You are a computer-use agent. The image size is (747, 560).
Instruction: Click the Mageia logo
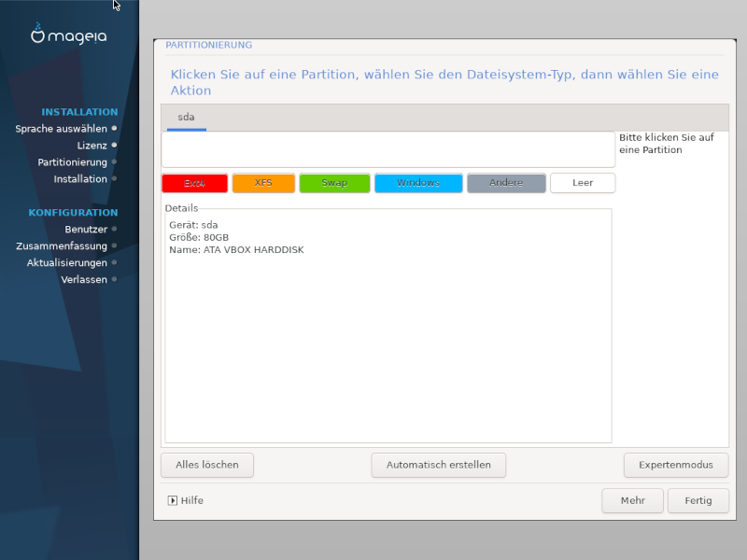[69, 35]
